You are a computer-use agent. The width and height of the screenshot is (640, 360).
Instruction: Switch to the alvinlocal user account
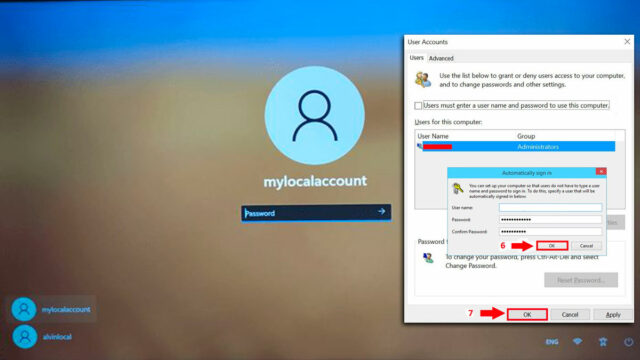(42, 337)
